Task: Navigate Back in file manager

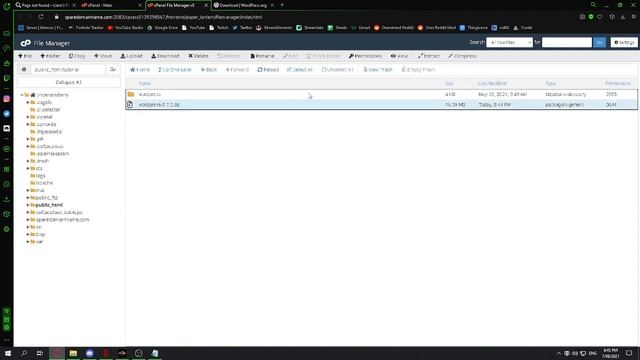Action: (209, 70)
